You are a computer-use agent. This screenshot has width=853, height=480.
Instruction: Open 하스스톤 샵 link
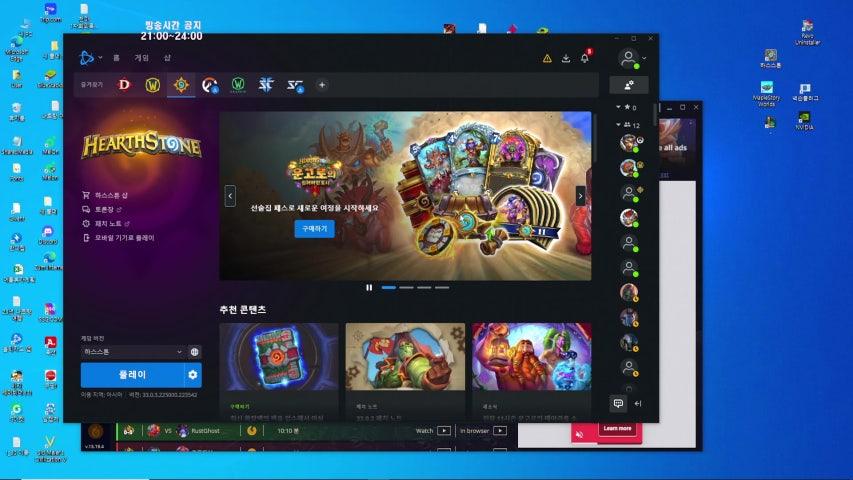(x=106, y=195)
